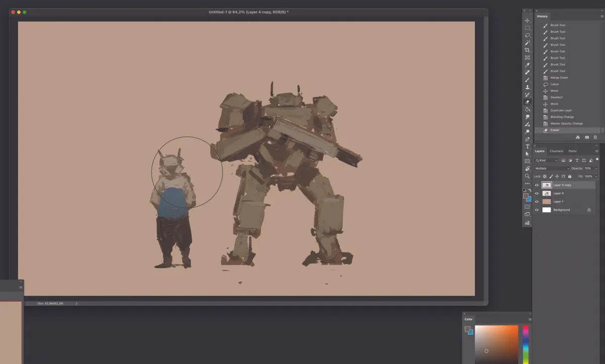Select the History Brush tool
The height and width of the screenshot is (364, 605).
(527, 95)
